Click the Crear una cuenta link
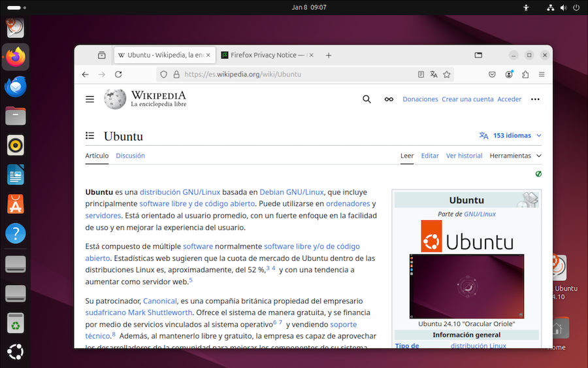 coord(467,99)
